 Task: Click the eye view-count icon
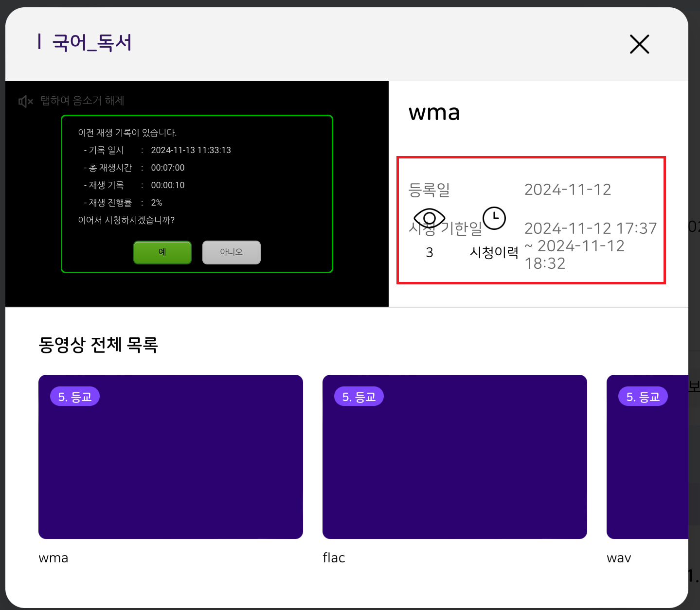pos(429,218)
